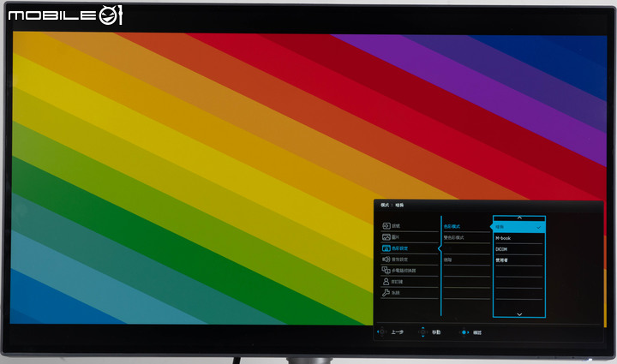Screen dimensions: 617x364
Task: Open the multi-computer KVM switch icon
Action: coord(386,270)
